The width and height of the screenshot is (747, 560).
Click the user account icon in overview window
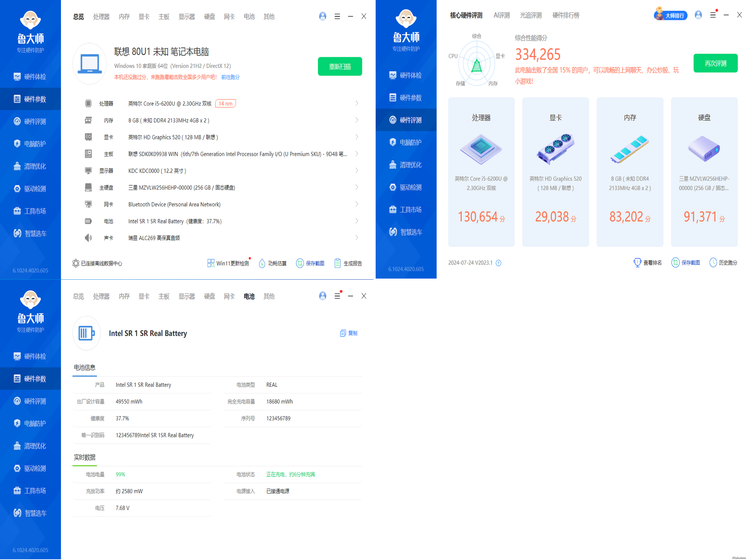tap(323, 16)
